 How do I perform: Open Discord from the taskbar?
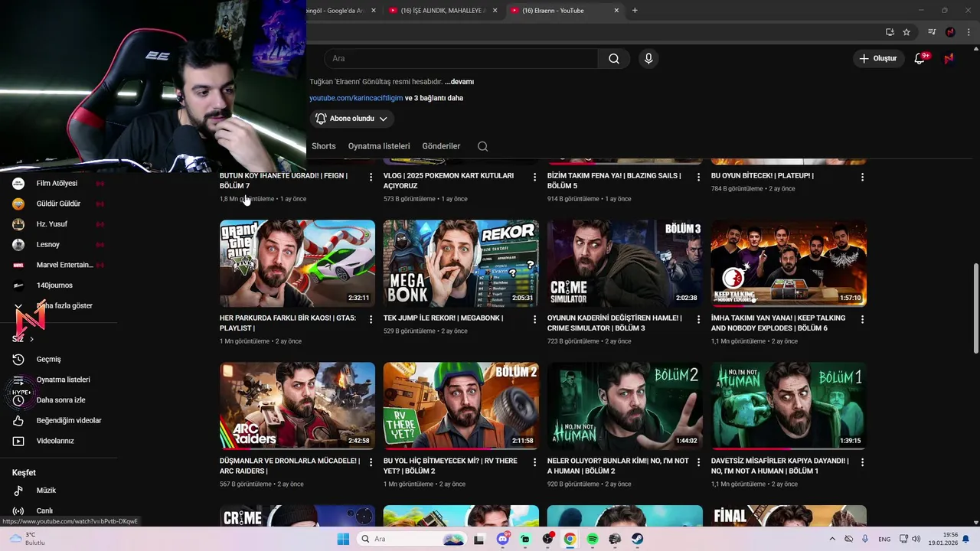pyautogui.click(x=503, y=539)
